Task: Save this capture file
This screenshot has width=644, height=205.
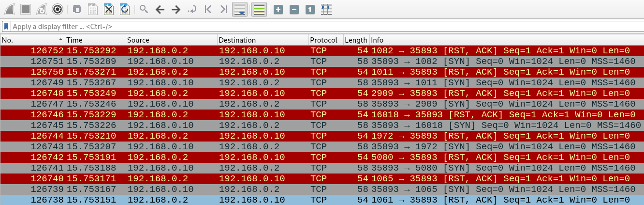Action: (93, 9)
